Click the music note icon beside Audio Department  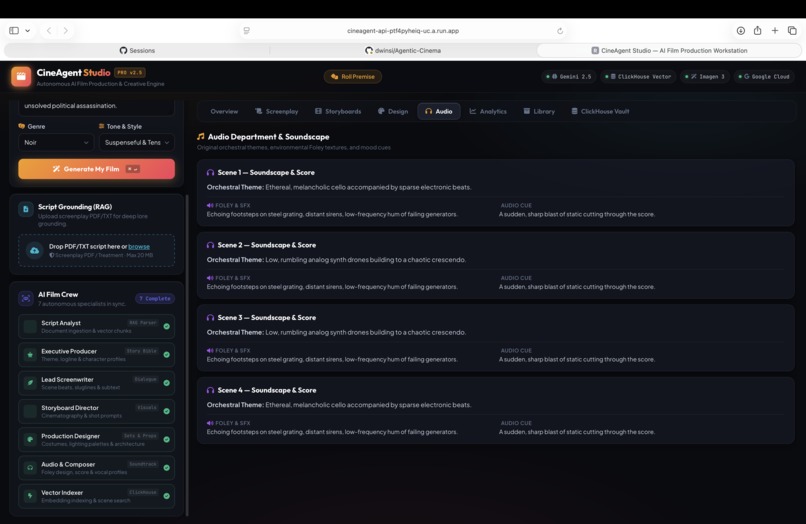(x=201, y=137)
